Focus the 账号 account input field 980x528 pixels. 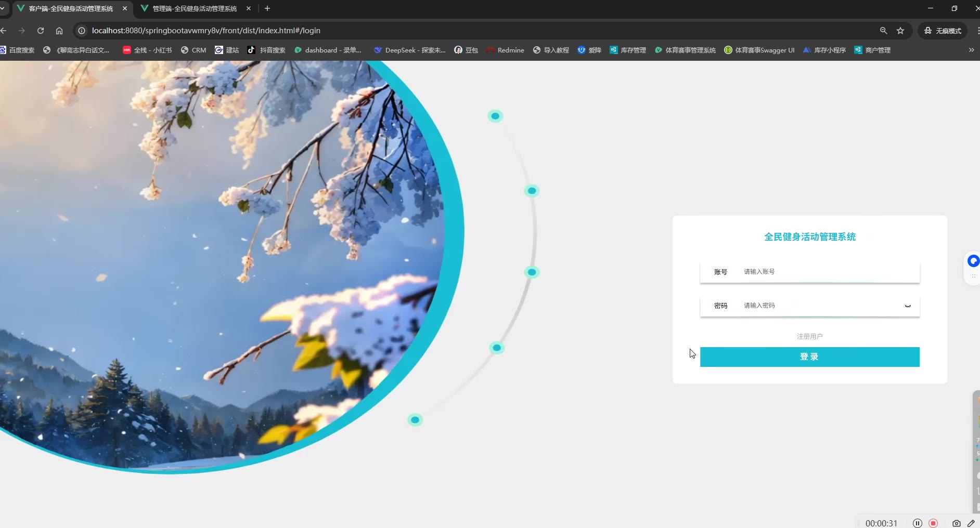[828, 272]
